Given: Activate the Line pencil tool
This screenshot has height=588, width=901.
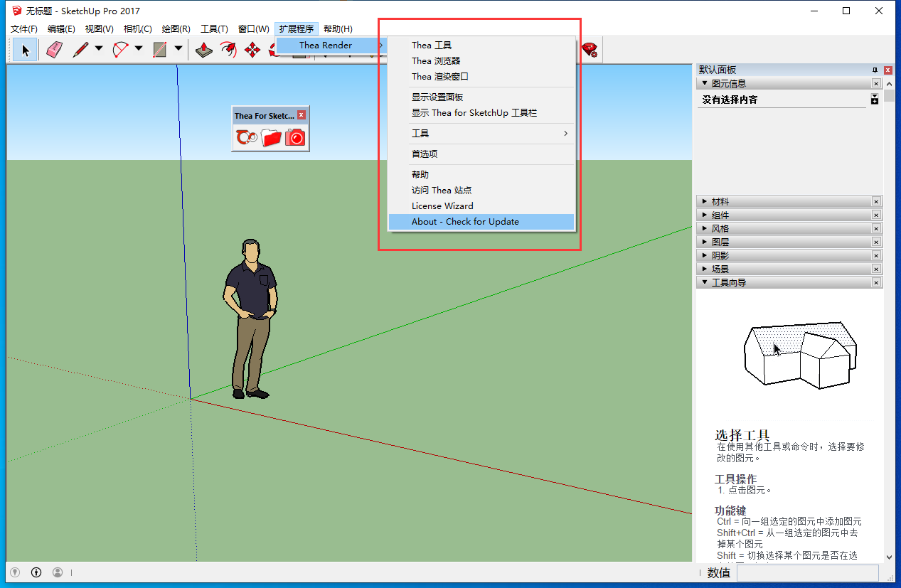Looking at the screenshot, I should tap(80, 50).
